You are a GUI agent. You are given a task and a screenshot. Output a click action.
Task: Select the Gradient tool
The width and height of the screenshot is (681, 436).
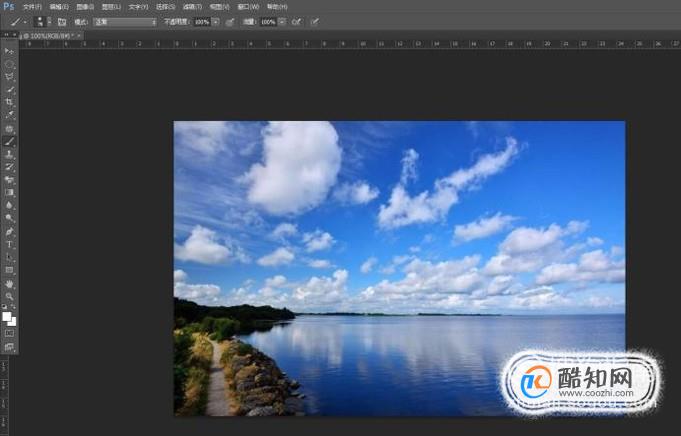pos(9,192)
